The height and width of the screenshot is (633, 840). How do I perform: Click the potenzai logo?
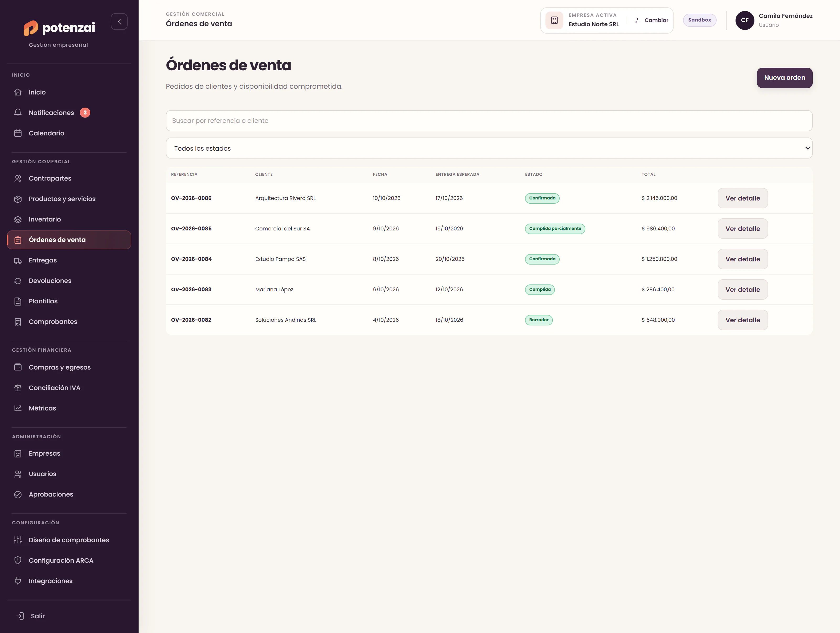[60, 28]
